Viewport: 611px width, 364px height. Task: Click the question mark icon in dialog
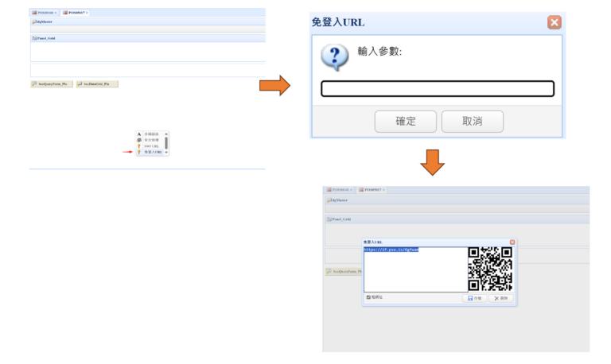click(334, 57)
